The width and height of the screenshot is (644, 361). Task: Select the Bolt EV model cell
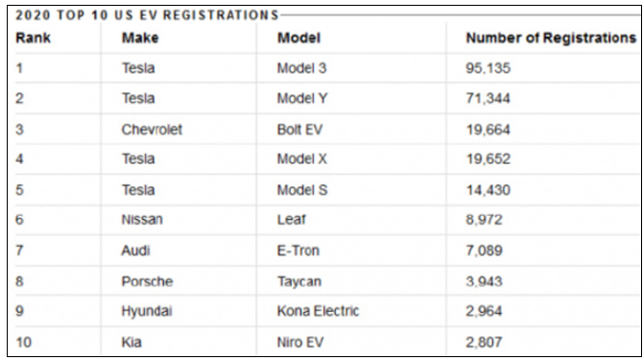[299, 130]
